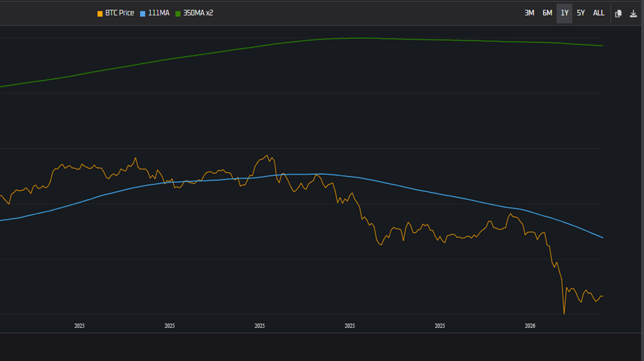Download the chart data
The width and height of the screenshot is (644, 361).
[633, 13]
